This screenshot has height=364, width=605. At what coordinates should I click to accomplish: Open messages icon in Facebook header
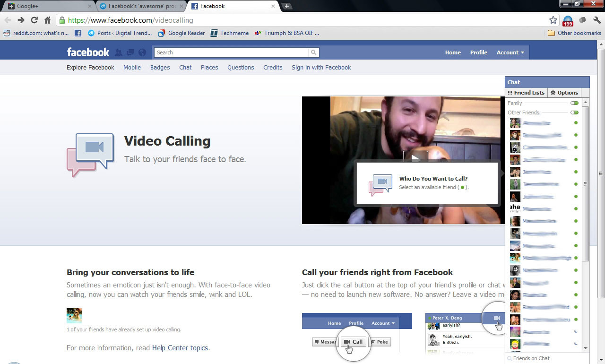(130, 52)
